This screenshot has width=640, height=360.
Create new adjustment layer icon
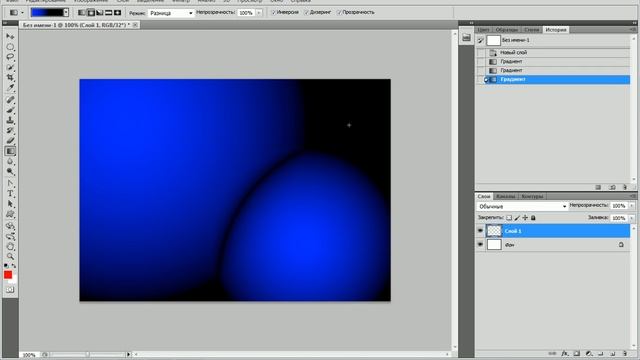(589, 353)
